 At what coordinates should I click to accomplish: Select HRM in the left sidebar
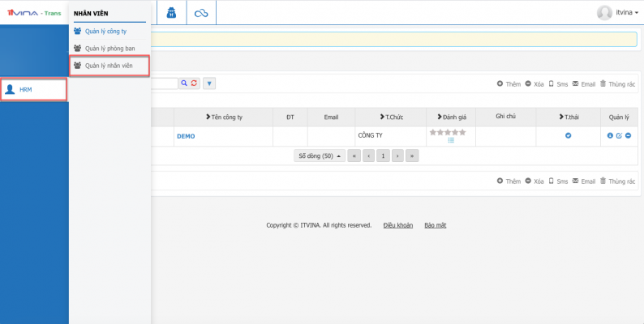click(32, 90)
